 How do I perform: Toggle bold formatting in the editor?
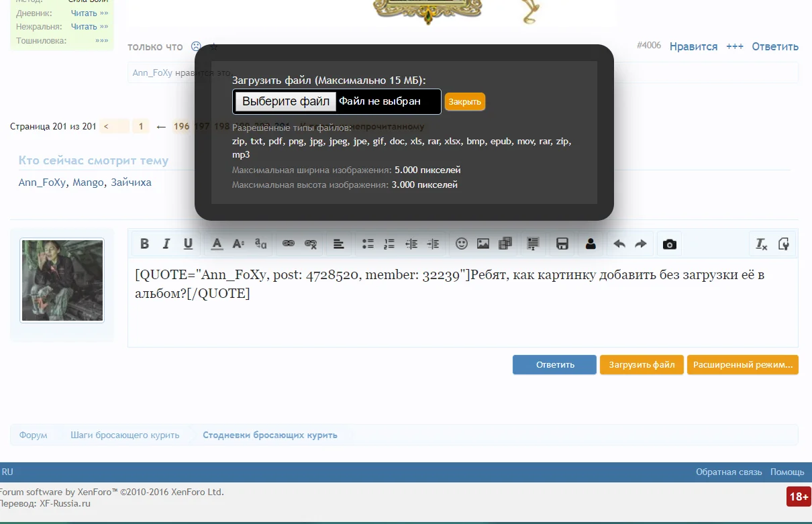tap(144, 244)
